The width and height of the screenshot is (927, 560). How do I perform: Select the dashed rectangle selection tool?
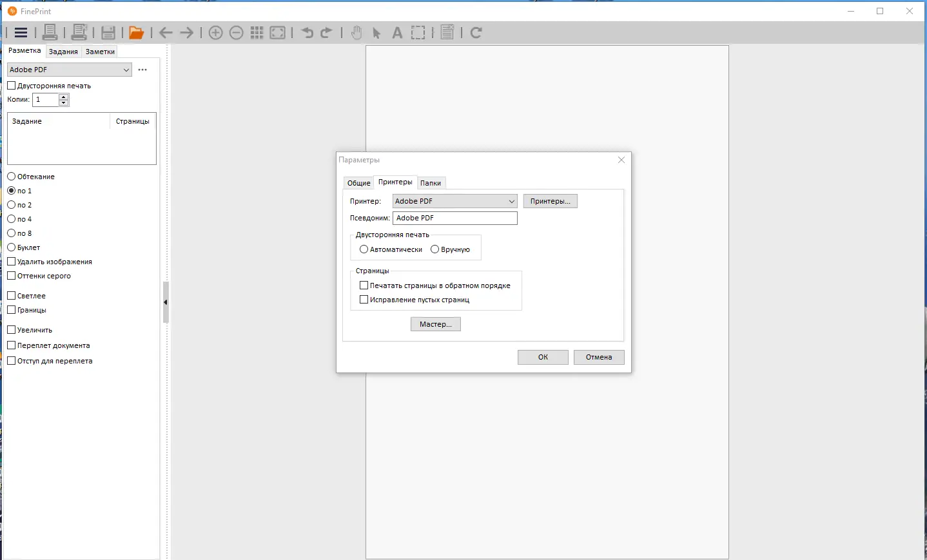pyautogui.click(x=418, y=33)
